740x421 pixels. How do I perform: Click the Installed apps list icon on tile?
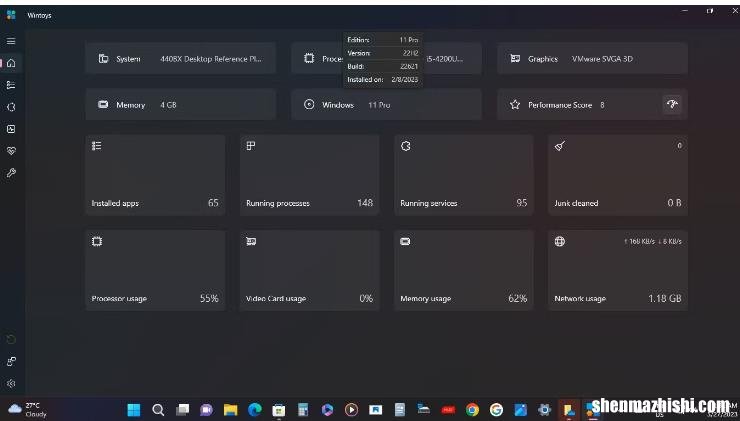(x=97, y=146)
